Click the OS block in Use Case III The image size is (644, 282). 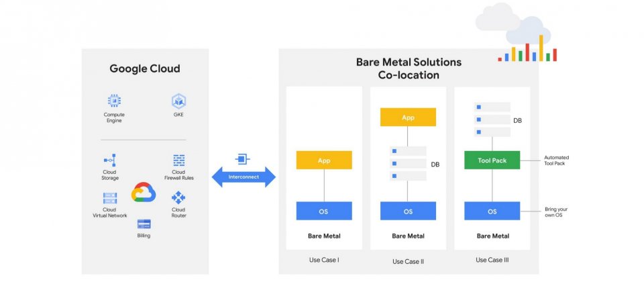point(492,211)
